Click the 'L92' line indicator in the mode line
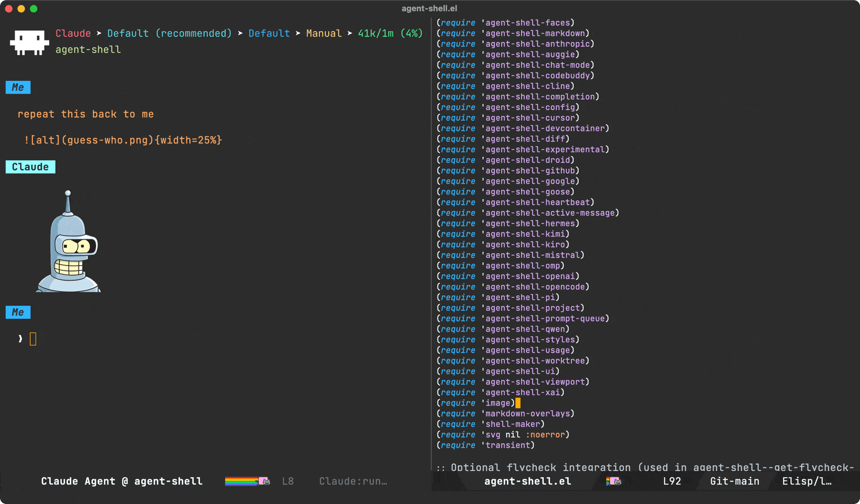860x504 pixels. [672, 481]
